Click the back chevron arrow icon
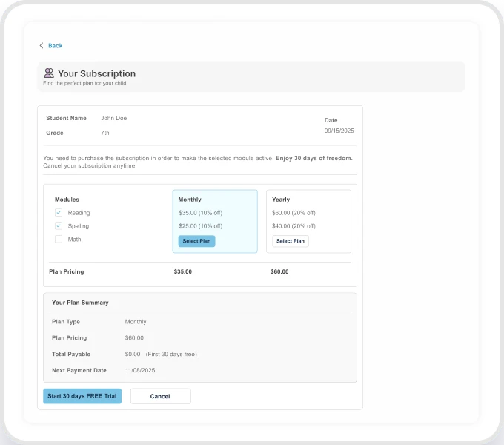The height and width of the screenshot is (445, 504). point(42,46)
